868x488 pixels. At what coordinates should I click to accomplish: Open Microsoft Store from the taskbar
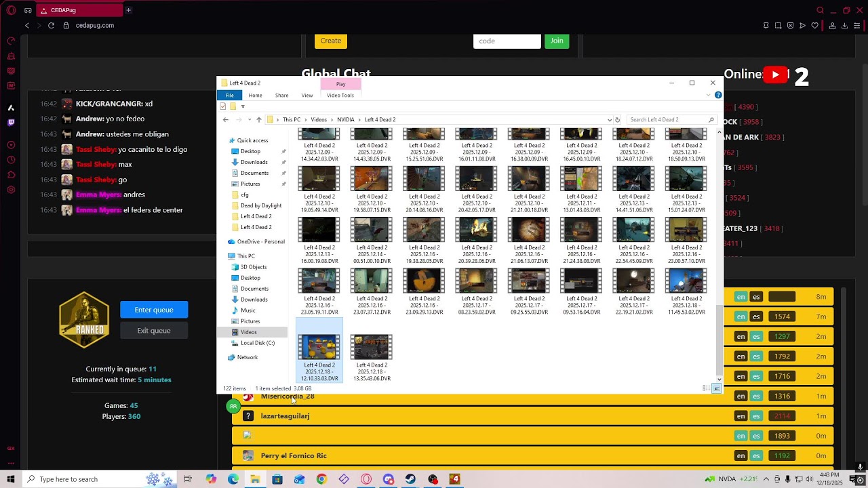click(277, 479)
